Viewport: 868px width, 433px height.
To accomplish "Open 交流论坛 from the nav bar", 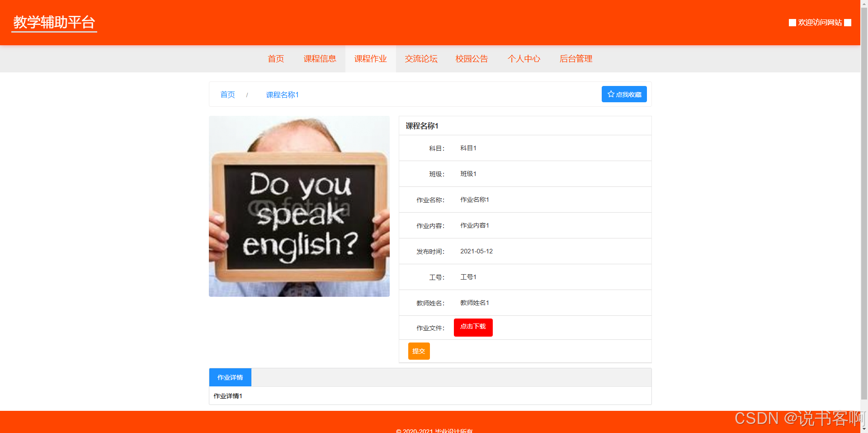I will click(x=421, y=59).
